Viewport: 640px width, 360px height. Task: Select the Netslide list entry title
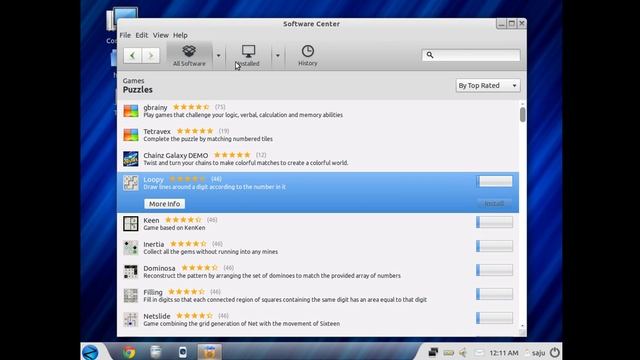coord(157,316)
